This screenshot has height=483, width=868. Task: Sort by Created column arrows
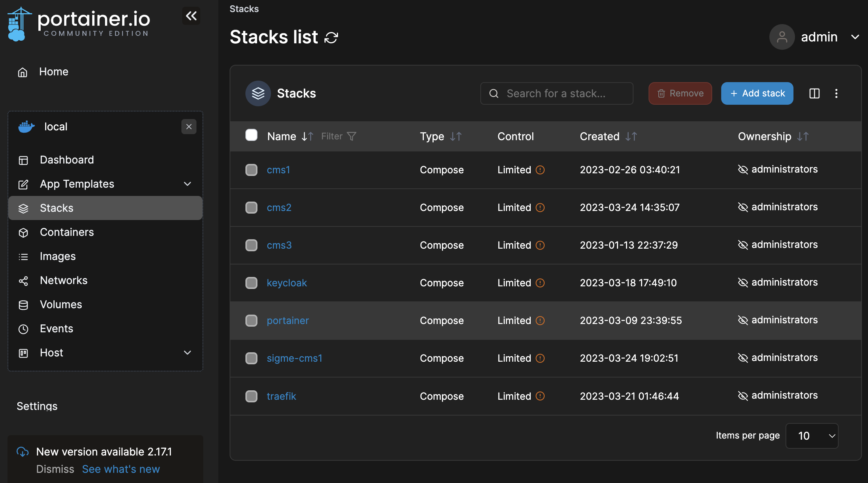[631, 136]
